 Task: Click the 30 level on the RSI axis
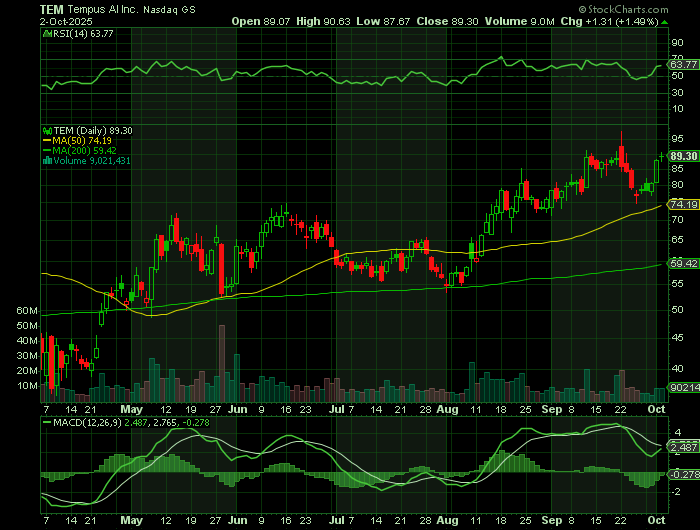click(x=677, y=92)
